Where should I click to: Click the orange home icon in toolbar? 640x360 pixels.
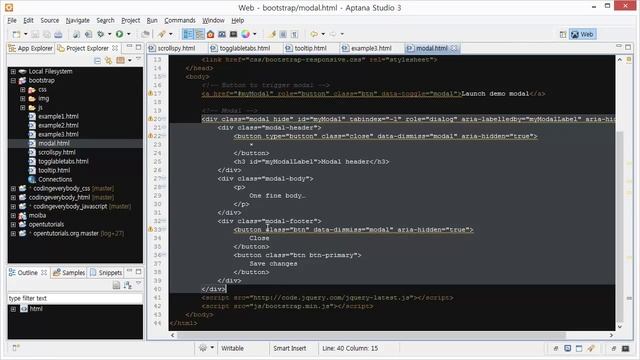[210, 34]
